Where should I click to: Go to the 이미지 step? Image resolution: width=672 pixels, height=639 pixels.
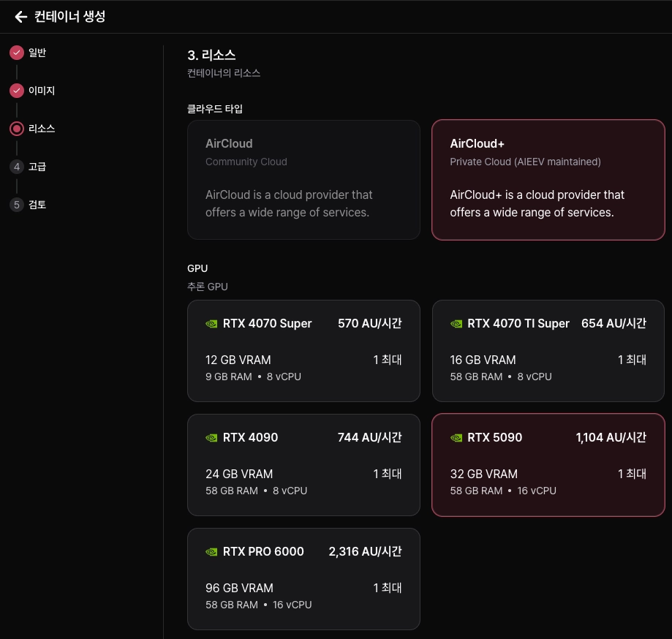pos(42,91)
